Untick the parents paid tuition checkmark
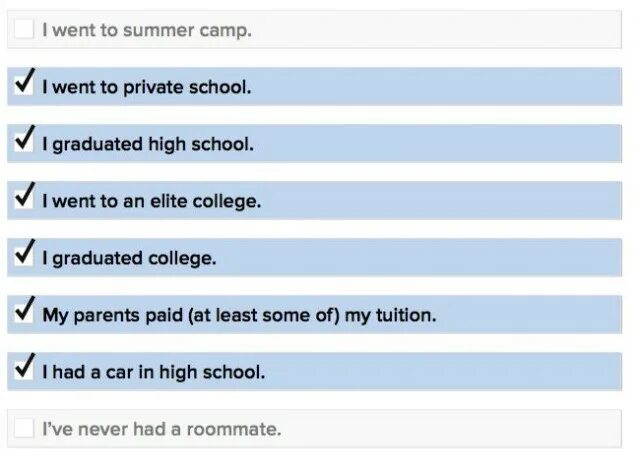Viewport: 640px width, 461px height. (24, 314)
